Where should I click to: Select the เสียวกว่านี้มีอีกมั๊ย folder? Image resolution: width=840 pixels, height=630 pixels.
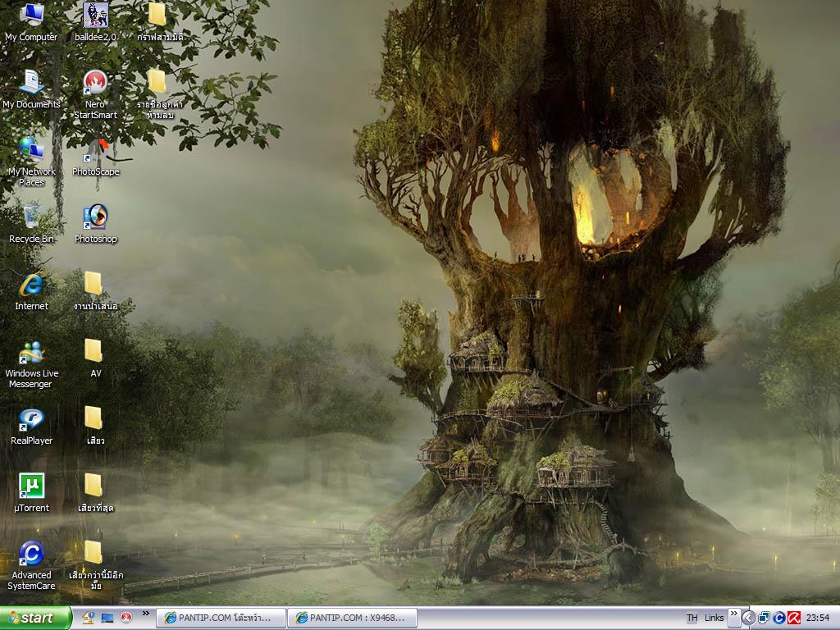[x=95, y=566]
